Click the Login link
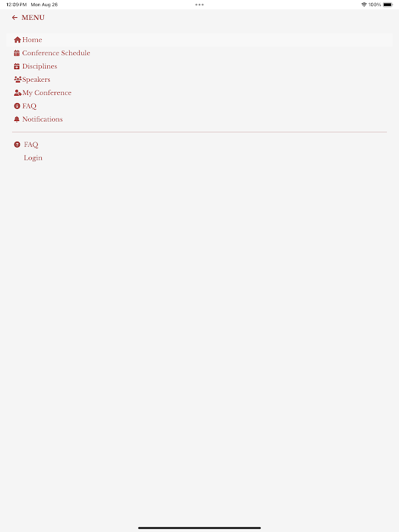The image size is (399, 532). pos(33,158)
